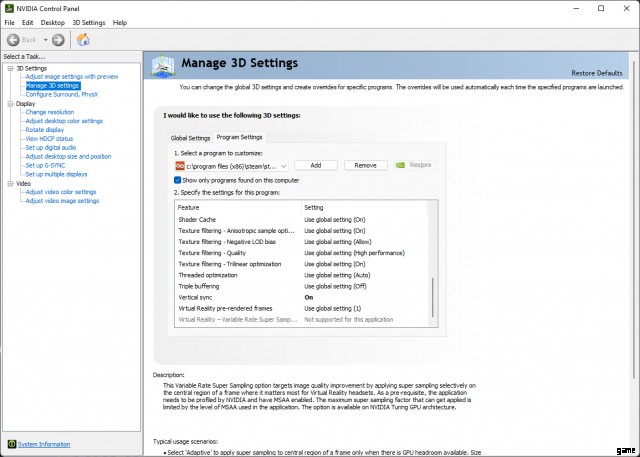640x457 pixels.
Task: Click the green Back arrow icon
Action: [x=14, y=40]
